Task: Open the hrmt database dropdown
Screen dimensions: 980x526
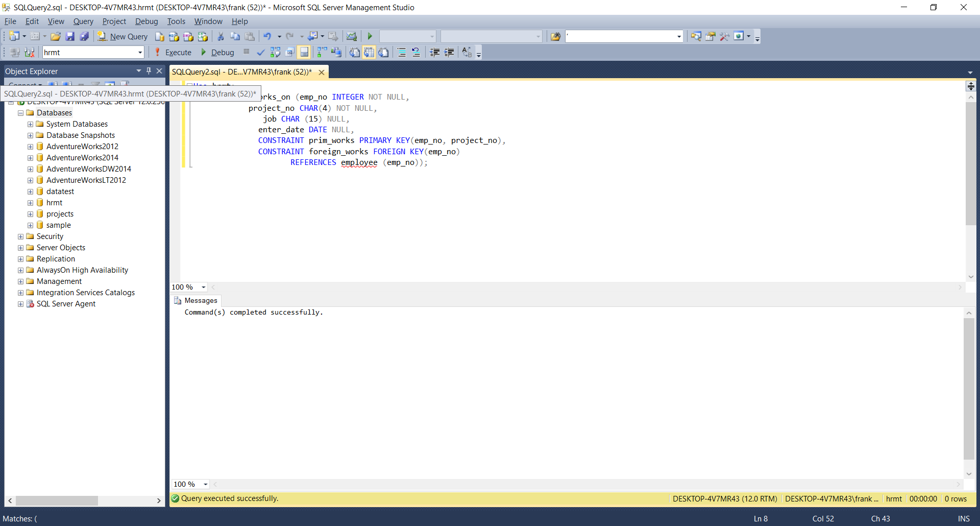Action: pos(140,52)
